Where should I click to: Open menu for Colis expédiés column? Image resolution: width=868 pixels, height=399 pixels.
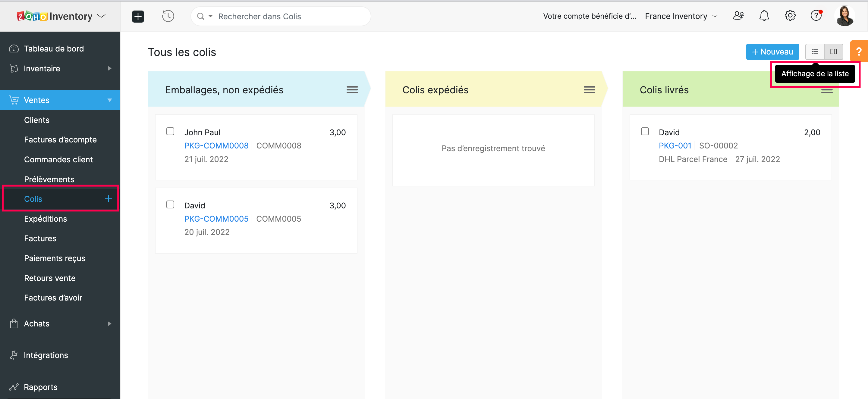[589, 90]
